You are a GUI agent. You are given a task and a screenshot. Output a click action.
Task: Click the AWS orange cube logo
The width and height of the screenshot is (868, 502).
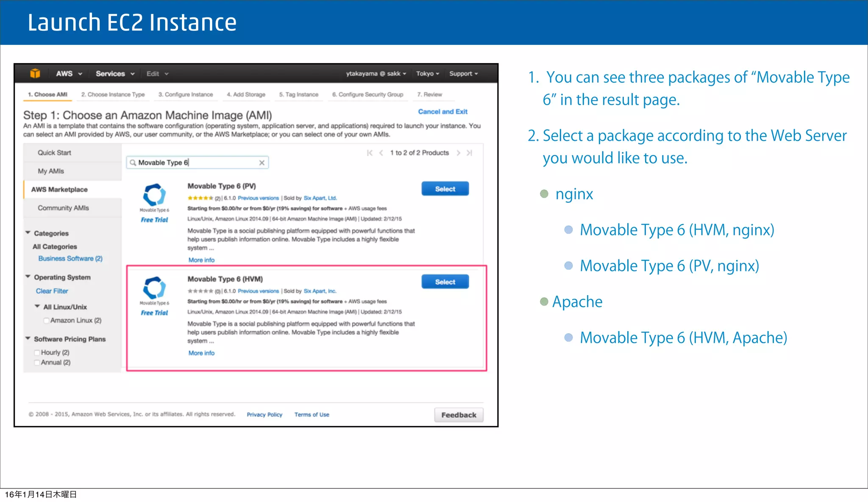click(x=35, y=73)
